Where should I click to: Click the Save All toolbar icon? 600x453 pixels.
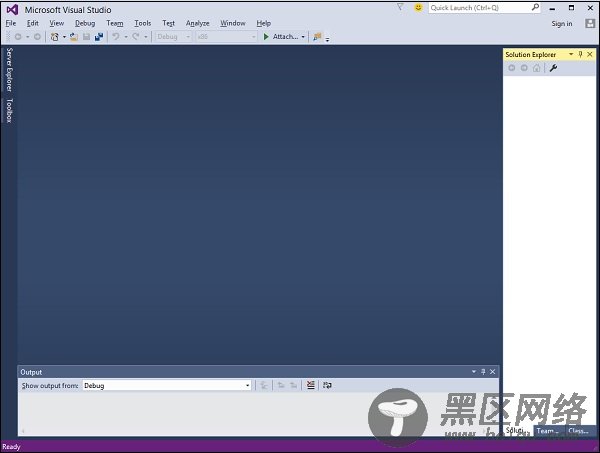[99, 37]
